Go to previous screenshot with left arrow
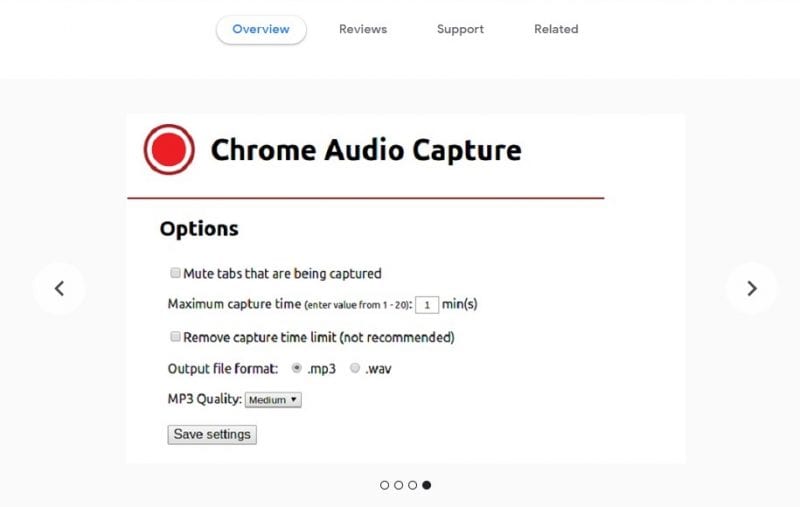800x507 pixels. click(59, 289)
